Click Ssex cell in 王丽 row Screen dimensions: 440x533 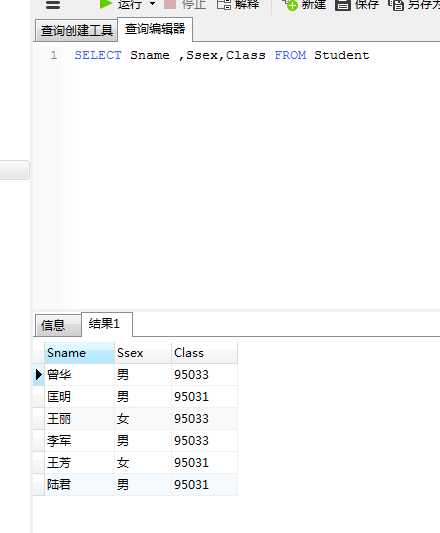143,419
